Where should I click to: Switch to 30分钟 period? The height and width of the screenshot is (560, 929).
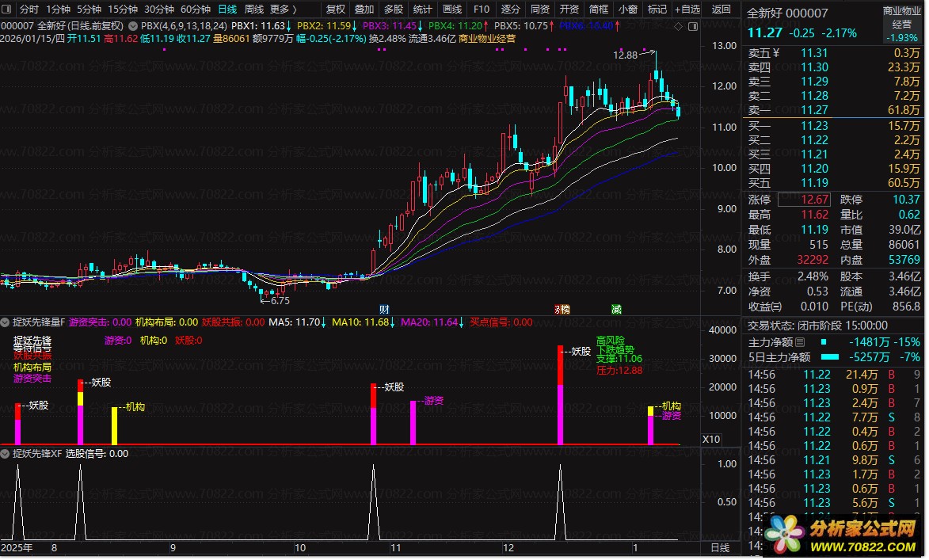(x=158, y=9)
